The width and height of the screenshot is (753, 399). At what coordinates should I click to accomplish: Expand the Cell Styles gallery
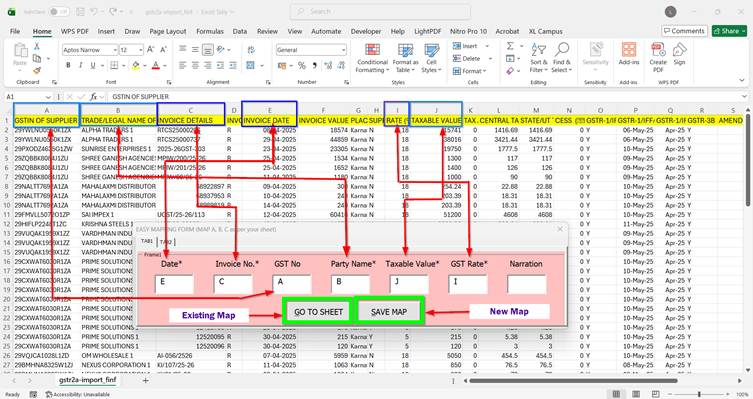tap(431, 58)
